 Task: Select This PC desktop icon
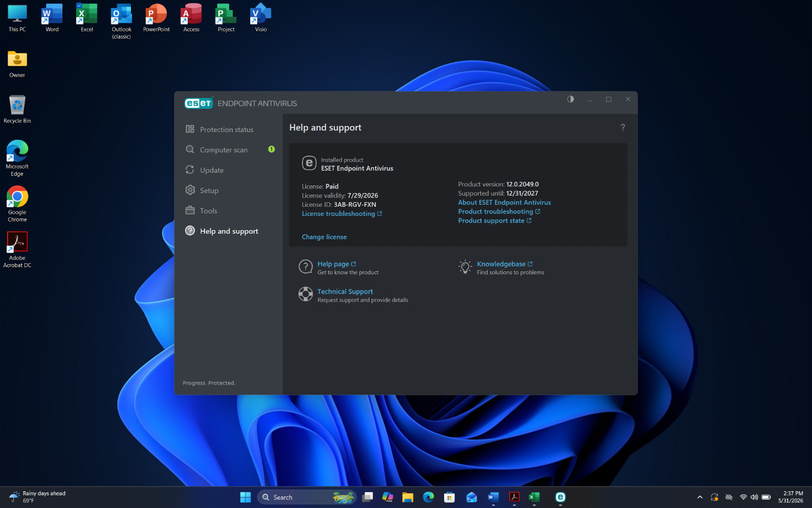[17, 18]
